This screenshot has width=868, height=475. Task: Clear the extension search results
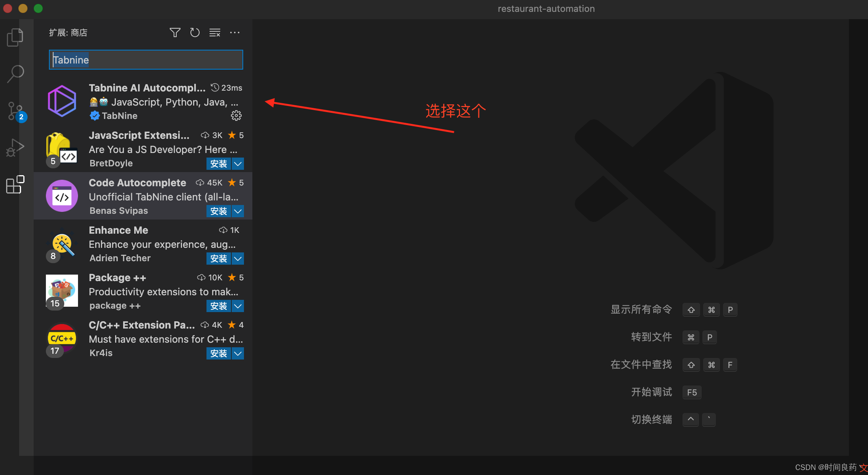click(x=215, y=33)
